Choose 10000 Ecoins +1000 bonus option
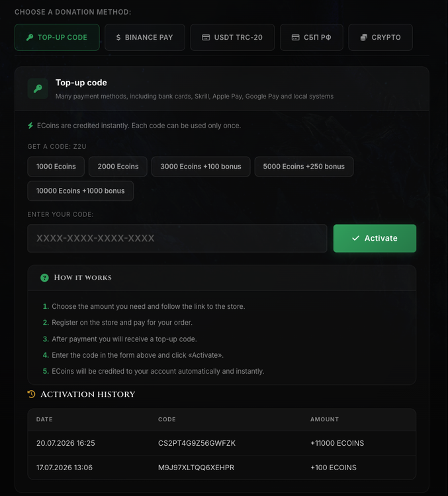Viewport: 448px width, 496px height. 81,190
